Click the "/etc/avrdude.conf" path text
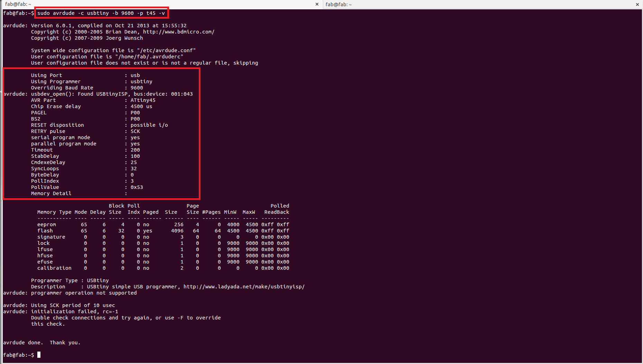The height and width of the screenshot is (364, 643). coord(166,50)
